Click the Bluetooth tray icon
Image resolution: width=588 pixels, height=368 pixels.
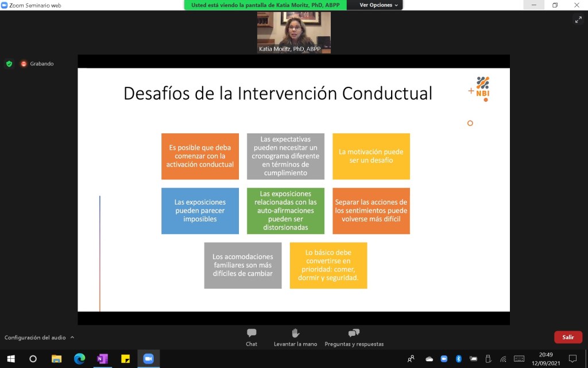point(459,359)
